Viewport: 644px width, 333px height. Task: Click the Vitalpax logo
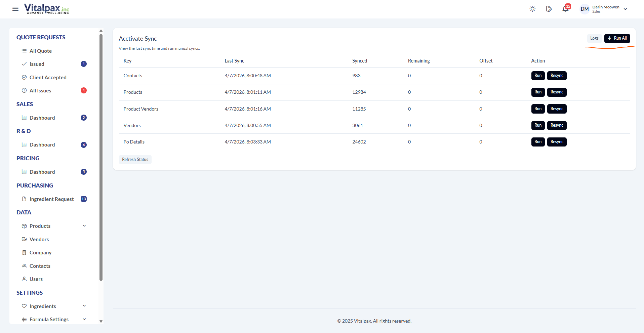[x=46, y=9]
